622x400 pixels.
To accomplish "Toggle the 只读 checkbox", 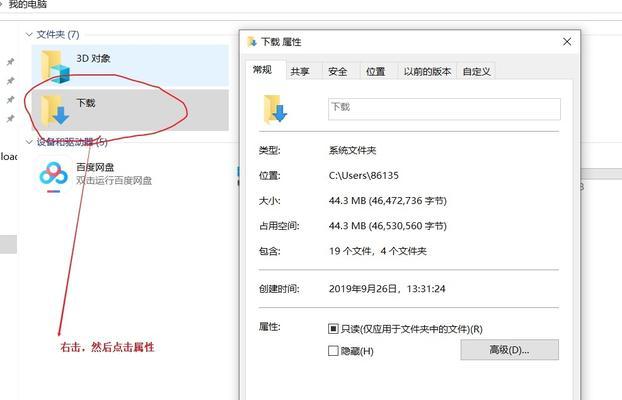I will 333,329.
